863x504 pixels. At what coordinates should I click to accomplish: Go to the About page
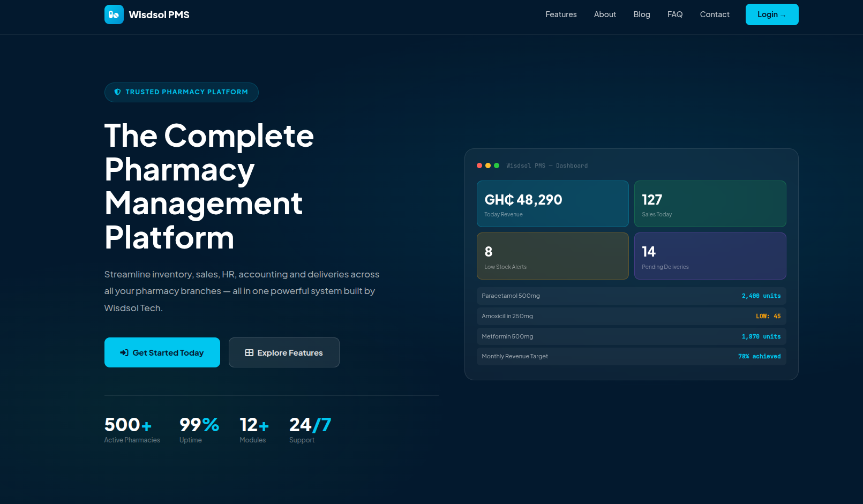click(x=605, y=14)
